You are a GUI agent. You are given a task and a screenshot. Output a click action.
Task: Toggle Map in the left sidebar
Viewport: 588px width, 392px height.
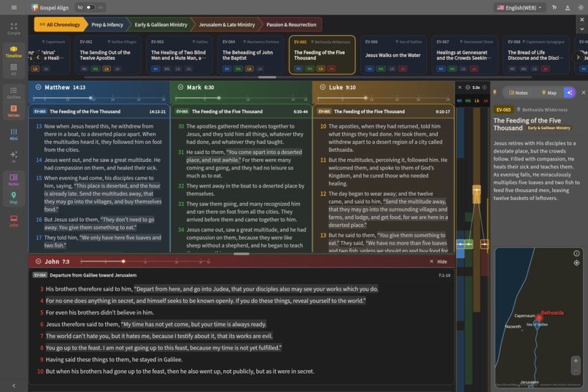(x=14, y=197)
